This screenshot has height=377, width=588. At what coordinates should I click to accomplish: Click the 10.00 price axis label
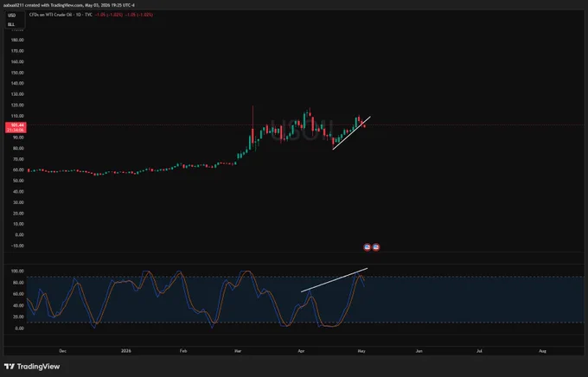click(18, 224)
